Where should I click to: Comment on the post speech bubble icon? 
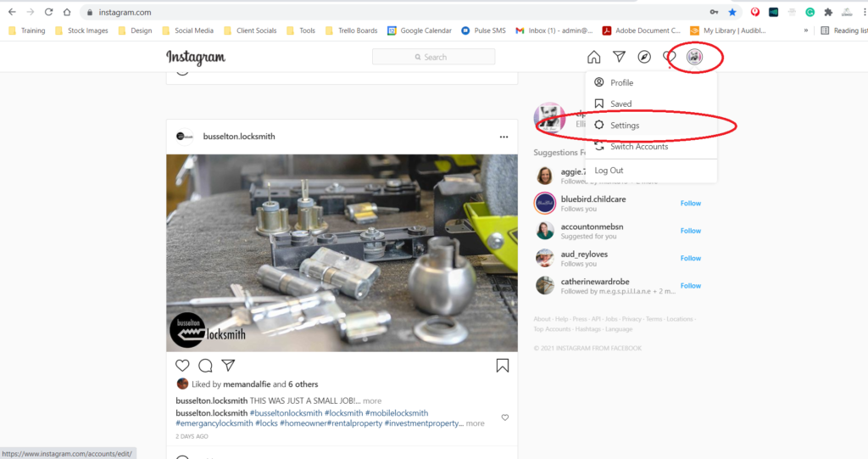pyautogui.click(x=205, y=366)
